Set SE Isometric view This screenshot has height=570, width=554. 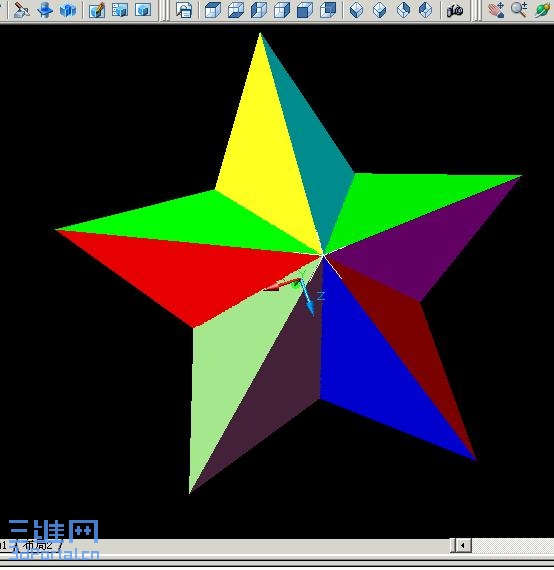[380, 10]
